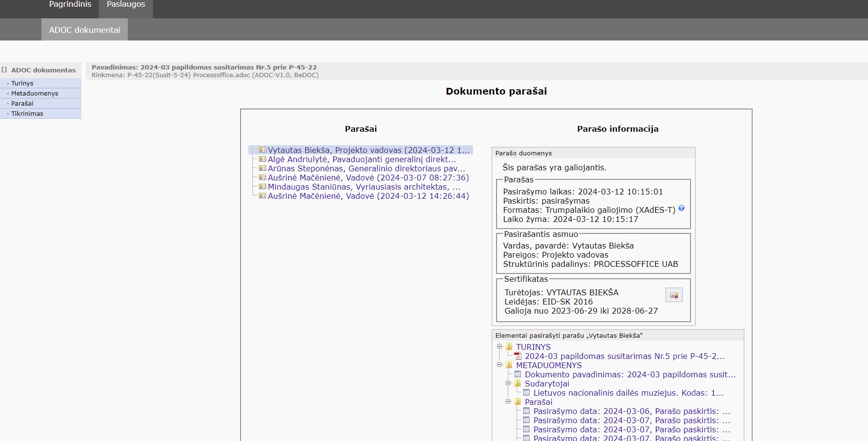Open the Paslaugos top menu

tap(126, 4)
